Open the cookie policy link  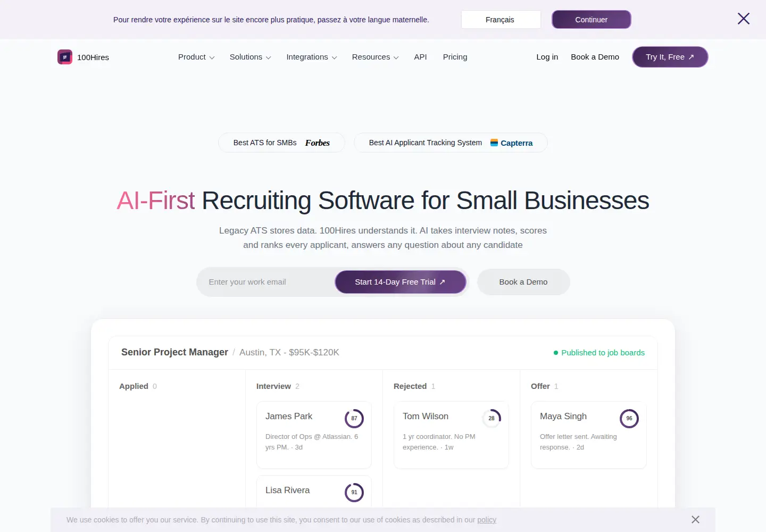coord(487,520)
